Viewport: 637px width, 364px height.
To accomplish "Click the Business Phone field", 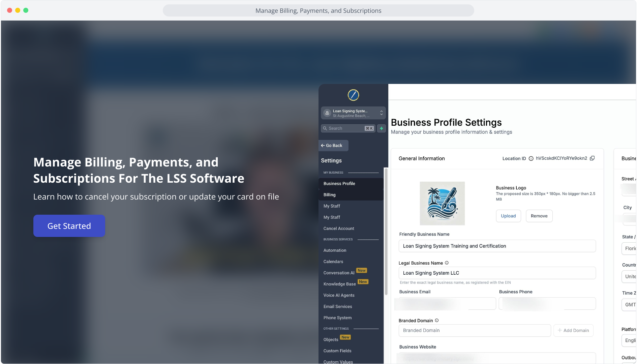I will 547,304.
